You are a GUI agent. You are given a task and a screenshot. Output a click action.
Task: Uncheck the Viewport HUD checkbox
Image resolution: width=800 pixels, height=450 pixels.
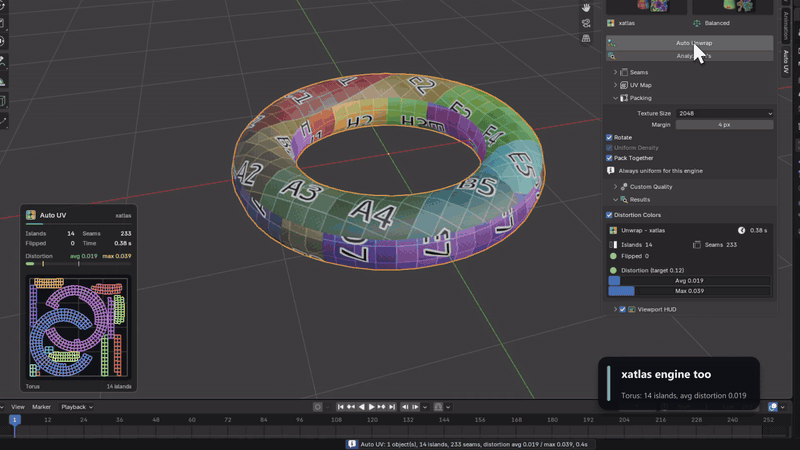click(x=622, y=309)
